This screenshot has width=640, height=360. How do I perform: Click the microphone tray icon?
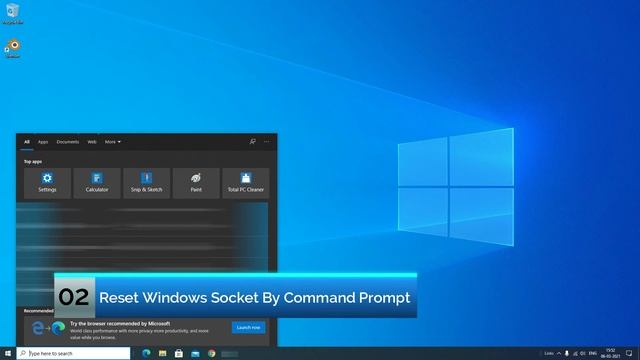(567, 353)
